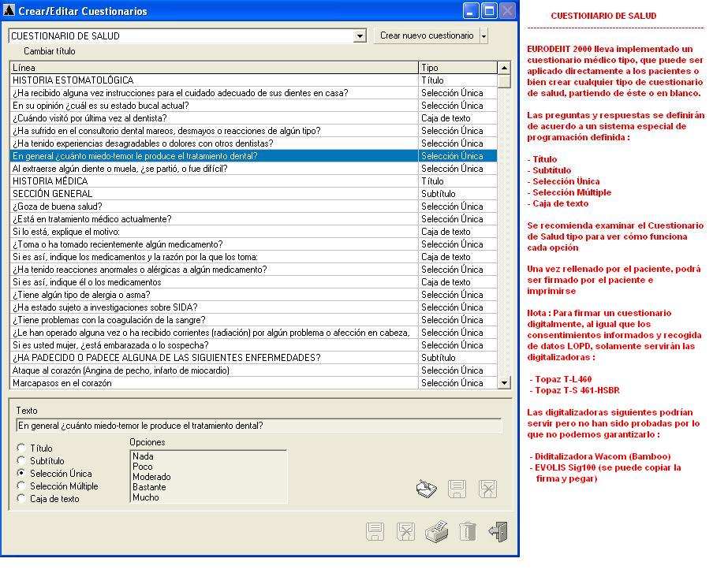
Task: Select row HISTORIA ESTOMATOLÓGICA
Action: 253,80
